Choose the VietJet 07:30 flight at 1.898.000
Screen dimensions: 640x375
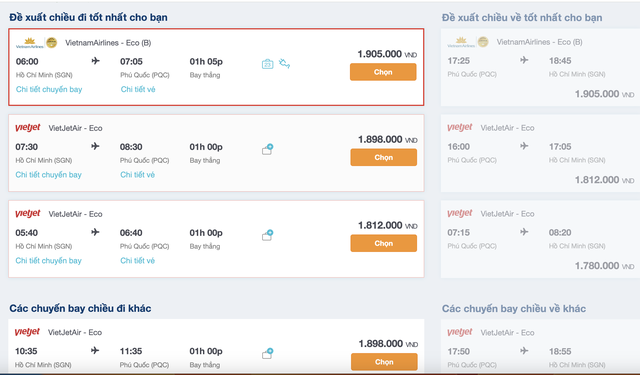(x=383, y=158)
